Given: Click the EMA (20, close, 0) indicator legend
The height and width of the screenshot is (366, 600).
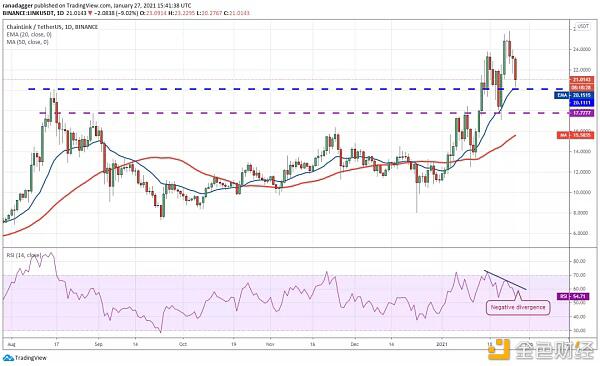Looking at the screenshot, I should [x=29, y=34].
